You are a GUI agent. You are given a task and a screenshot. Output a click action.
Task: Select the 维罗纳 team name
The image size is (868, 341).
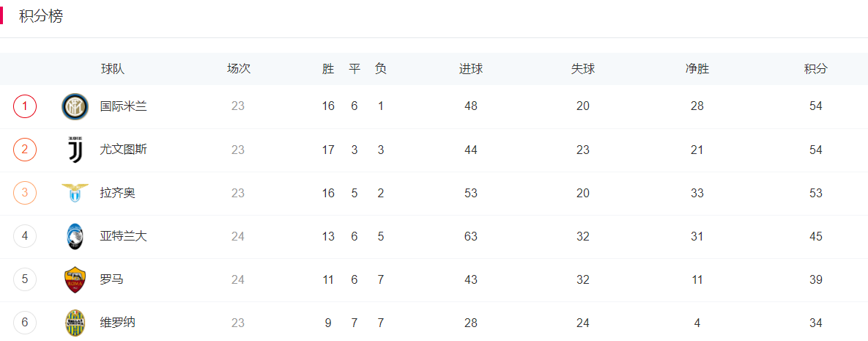(x=117, y=323)
